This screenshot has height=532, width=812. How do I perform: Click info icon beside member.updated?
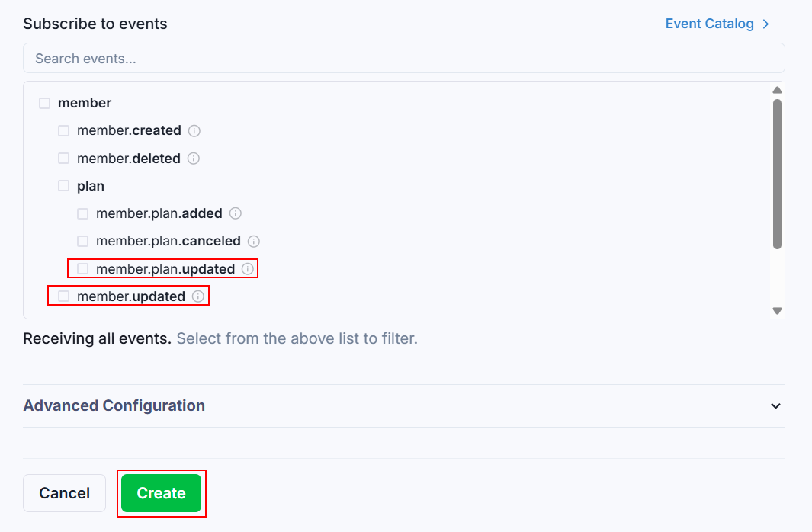[x=198, y=296]
